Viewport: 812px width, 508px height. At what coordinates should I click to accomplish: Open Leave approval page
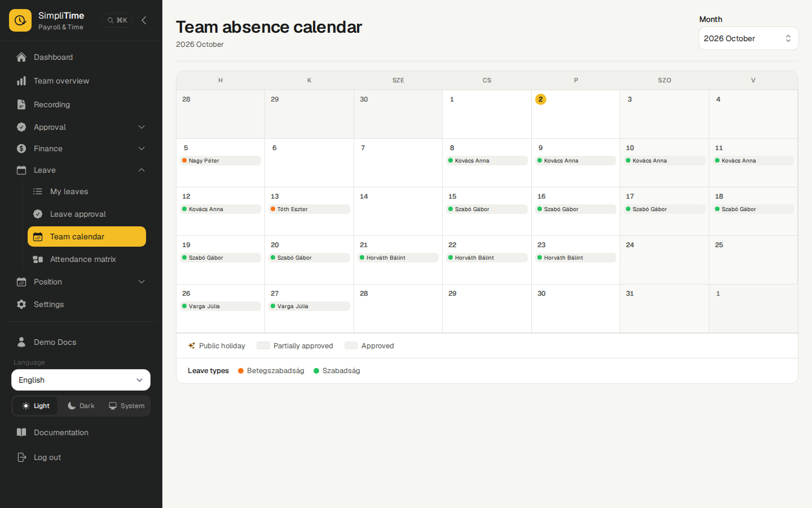(x=87, y=214)
